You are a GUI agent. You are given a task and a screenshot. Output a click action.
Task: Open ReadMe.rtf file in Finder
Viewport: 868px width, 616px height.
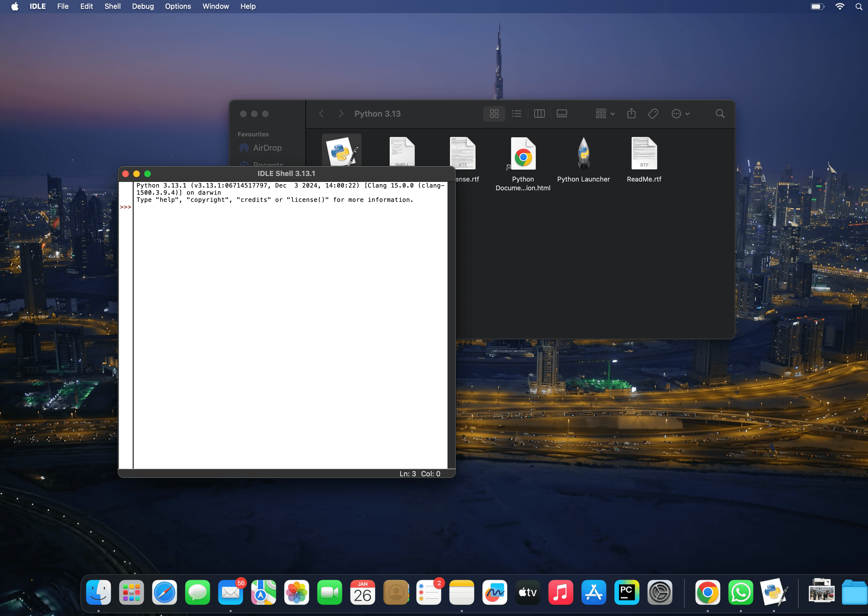click(644, 153)
